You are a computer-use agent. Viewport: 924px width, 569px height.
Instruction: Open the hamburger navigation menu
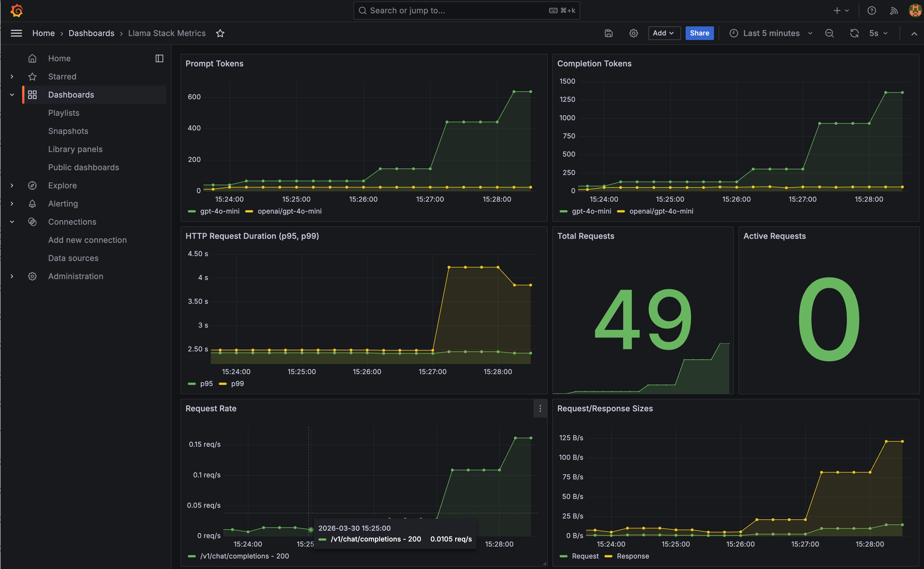pyautogui.click(x=16, y=33)
